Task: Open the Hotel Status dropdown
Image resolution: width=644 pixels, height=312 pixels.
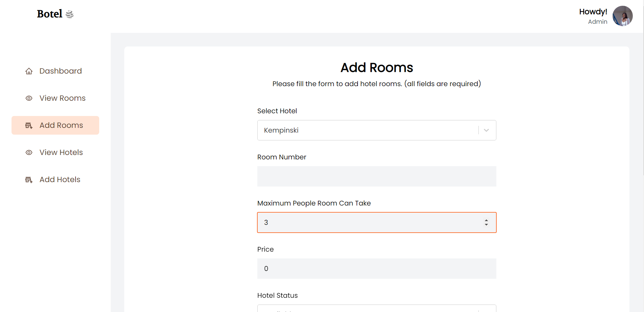Action: [377, 309]
